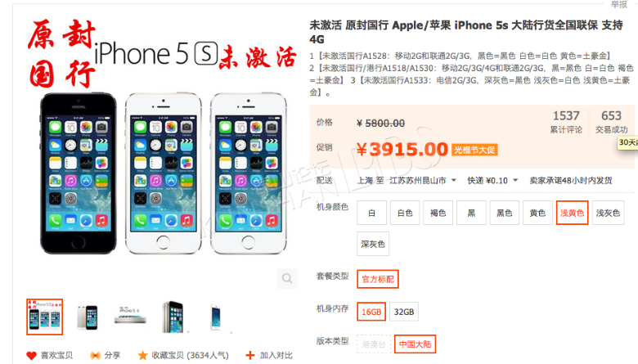The height and width of the screenshot is (364, 638).
Task: Open the 快递 ¥0.10 shipping dropdown
Action: (x=492, y=180)
